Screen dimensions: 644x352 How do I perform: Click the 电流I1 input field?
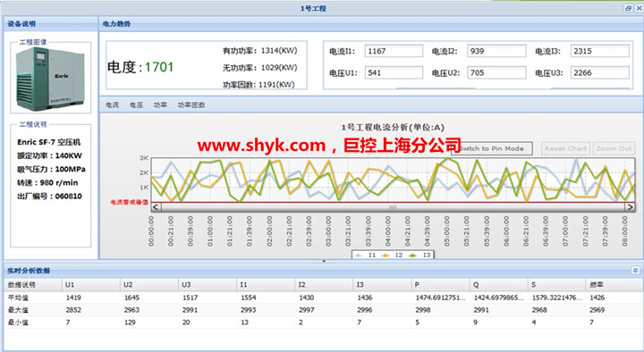[394, 51]
